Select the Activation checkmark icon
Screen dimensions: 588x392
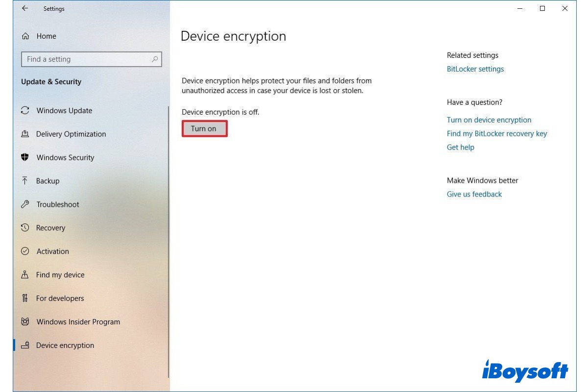[25, 251]
